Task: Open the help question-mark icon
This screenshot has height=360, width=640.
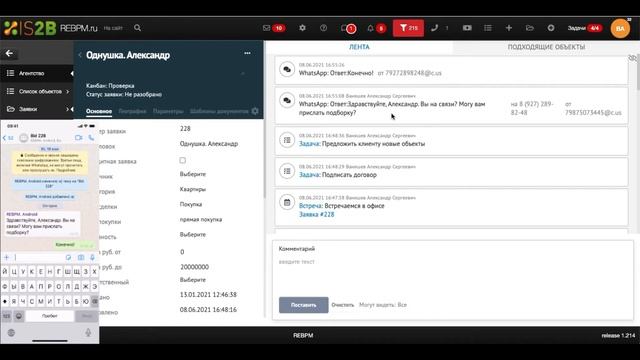Action: tap(323, 28)
